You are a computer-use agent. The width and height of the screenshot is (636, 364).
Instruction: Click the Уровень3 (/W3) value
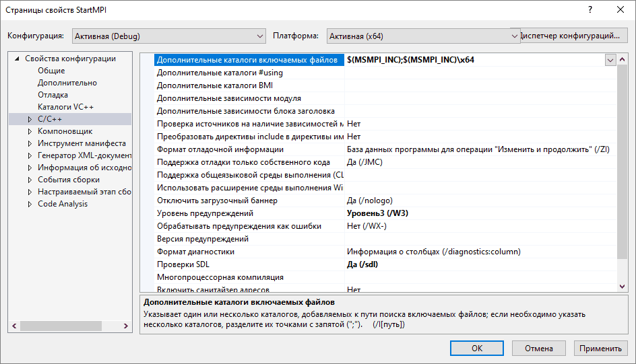377,213
